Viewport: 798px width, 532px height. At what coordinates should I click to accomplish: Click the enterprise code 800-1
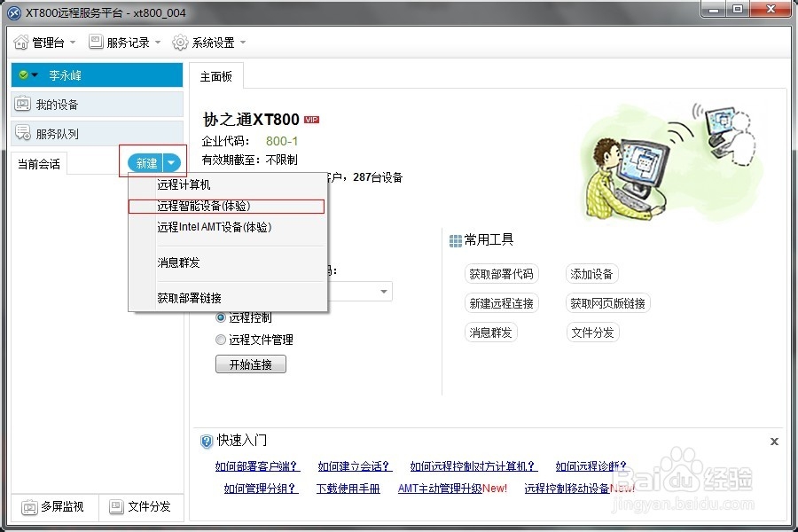pyautogui.click(x=282, y=141)
